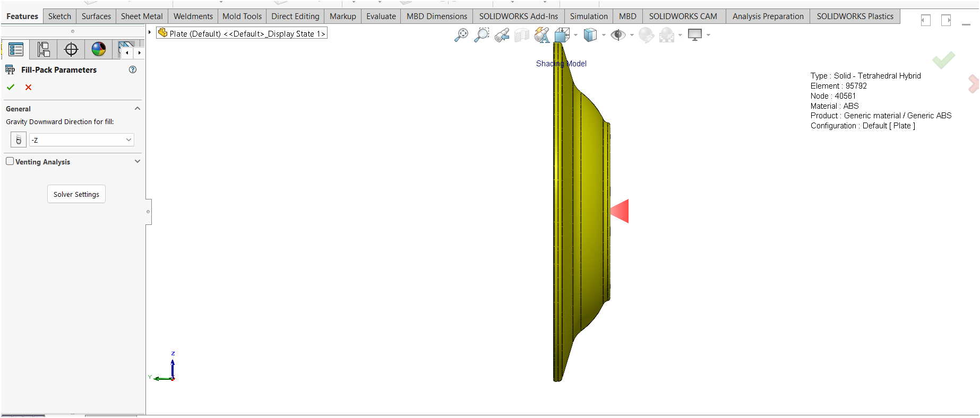The height and width of the screenshot is (418, 980).
Task: Open Display Style dropdown arrow
Action: (x=604, y=36)
